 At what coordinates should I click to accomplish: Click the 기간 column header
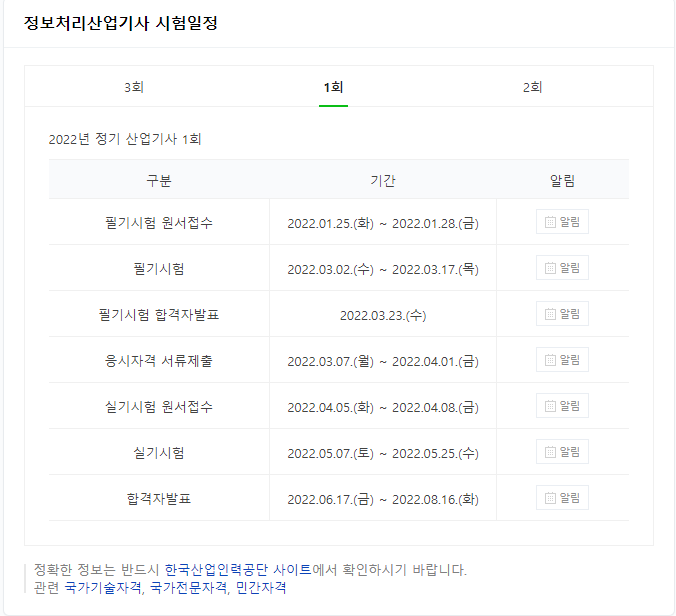(383, 180)
